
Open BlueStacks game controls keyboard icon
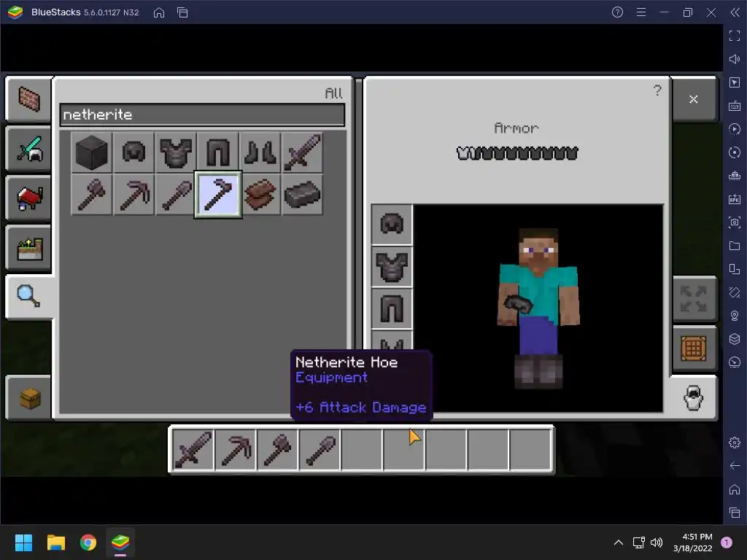(735, 106)
